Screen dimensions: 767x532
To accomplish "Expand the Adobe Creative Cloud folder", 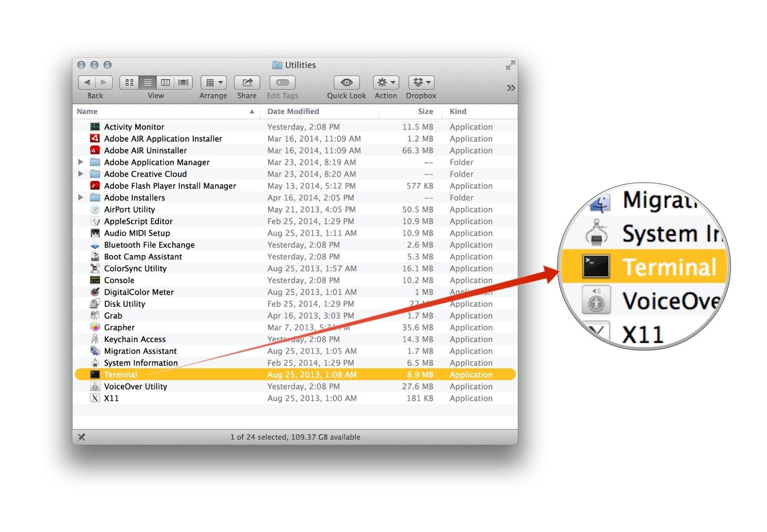I will click(81, 174).
